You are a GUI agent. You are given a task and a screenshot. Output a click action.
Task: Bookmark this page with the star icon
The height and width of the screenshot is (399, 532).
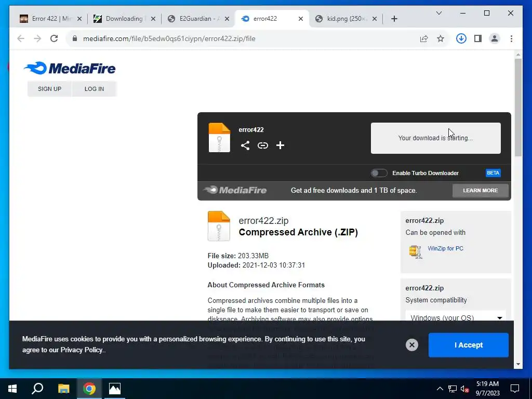pos(441,38)
